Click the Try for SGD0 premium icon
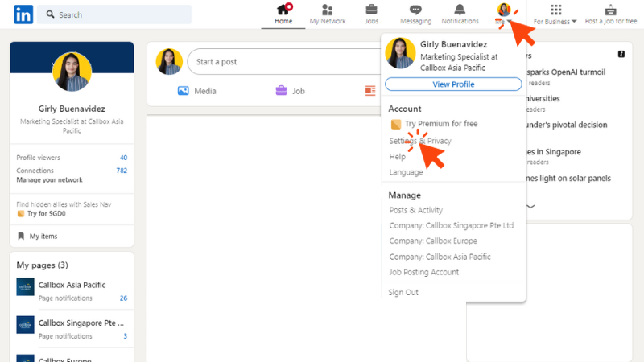 coord(21,213)
